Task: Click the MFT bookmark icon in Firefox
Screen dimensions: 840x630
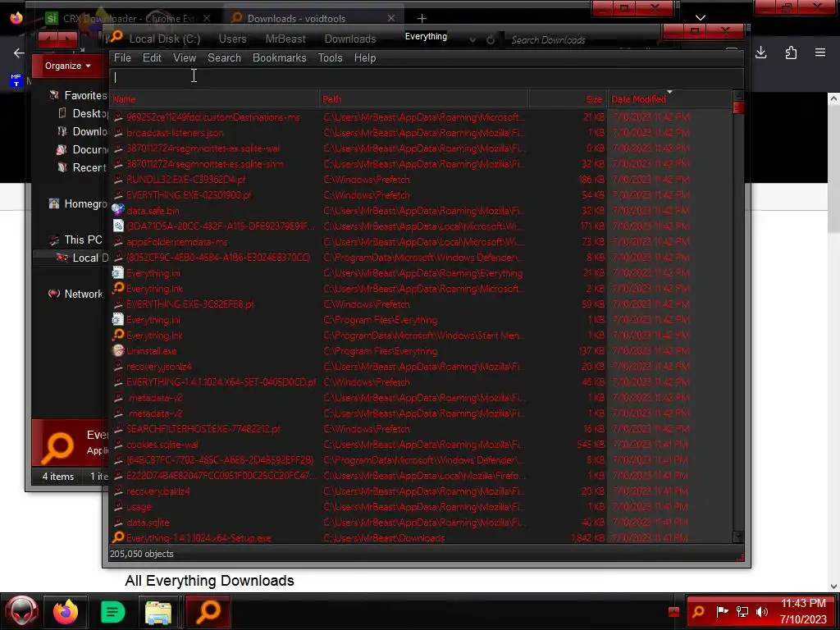Action: pos(16,80)
